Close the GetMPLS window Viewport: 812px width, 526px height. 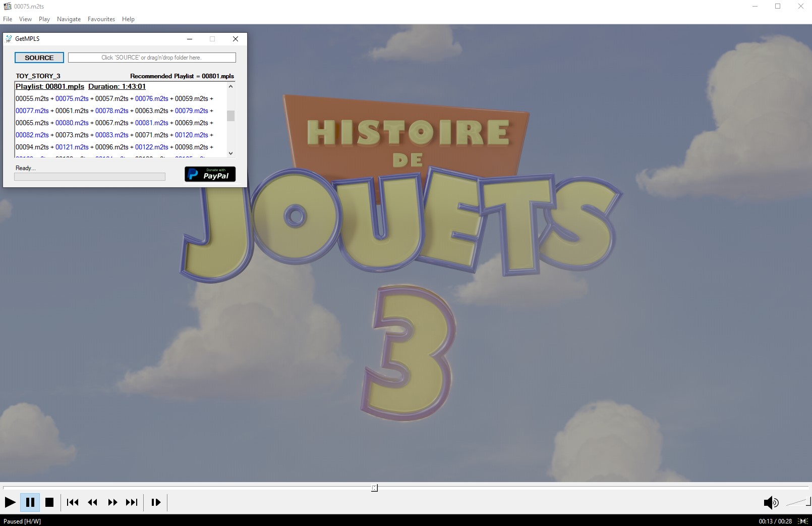pos(236,39)
